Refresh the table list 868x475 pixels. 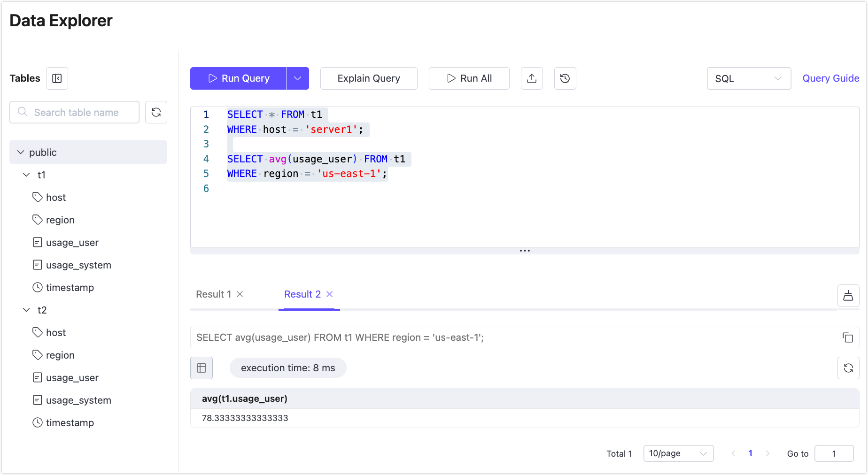[x=156, y=112]
